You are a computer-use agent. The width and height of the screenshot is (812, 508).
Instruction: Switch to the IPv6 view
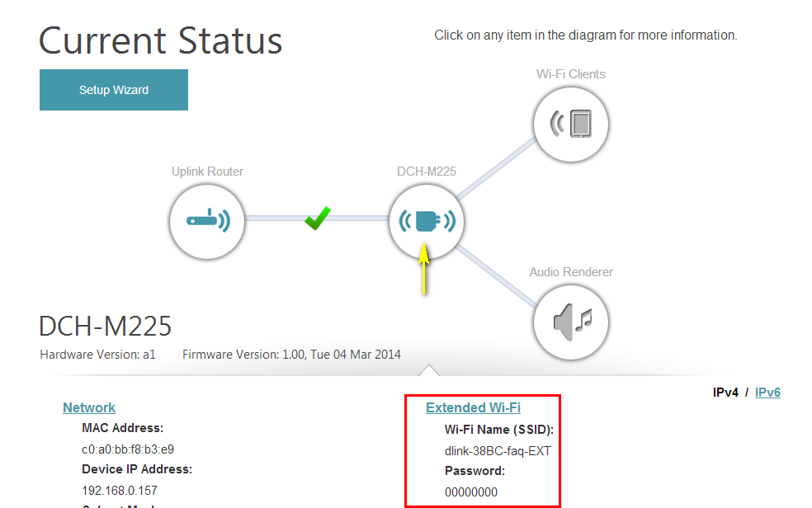[x=767, y=393]
